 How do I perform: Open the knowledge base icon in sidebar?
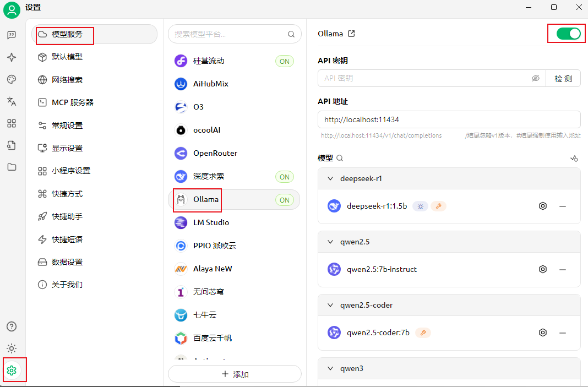point(12,145)
